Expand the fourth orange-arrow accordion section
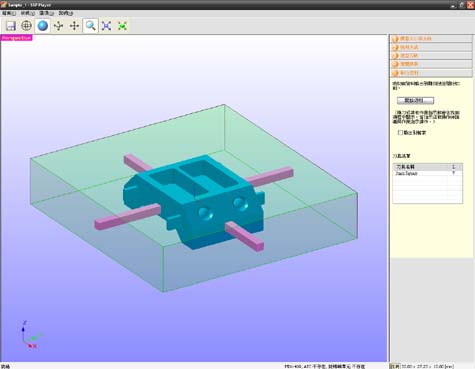 click(431, 64)
